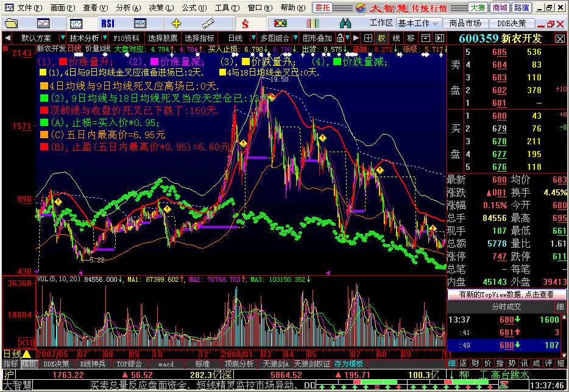Switch to the DDE决策 bottom tab

click(56, 364)
